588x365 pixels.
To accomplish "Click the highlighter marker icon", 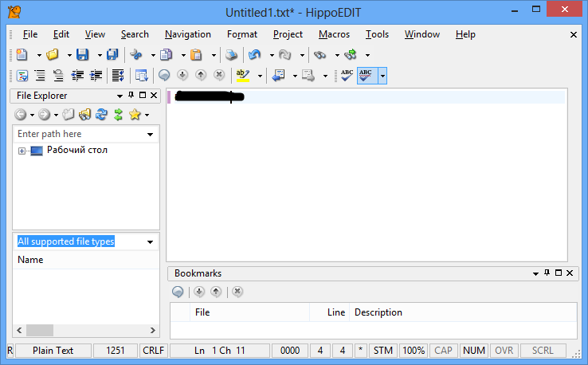I will tap(243, 76).
